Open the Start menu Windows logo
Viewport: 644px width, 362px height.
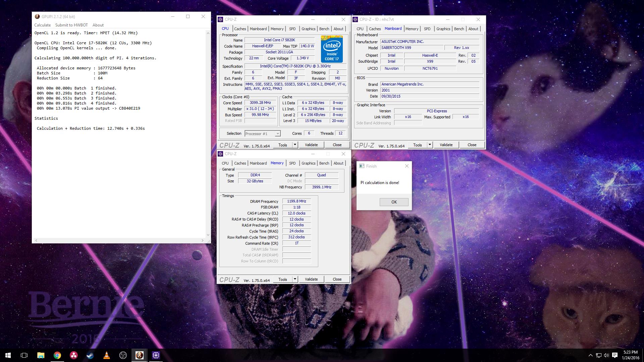tap(8, 355)
